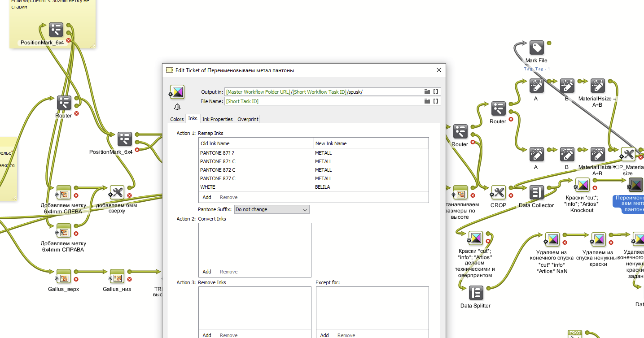Click Add under Convert Inks list
The image size is (644, 338).
[207, 272]
